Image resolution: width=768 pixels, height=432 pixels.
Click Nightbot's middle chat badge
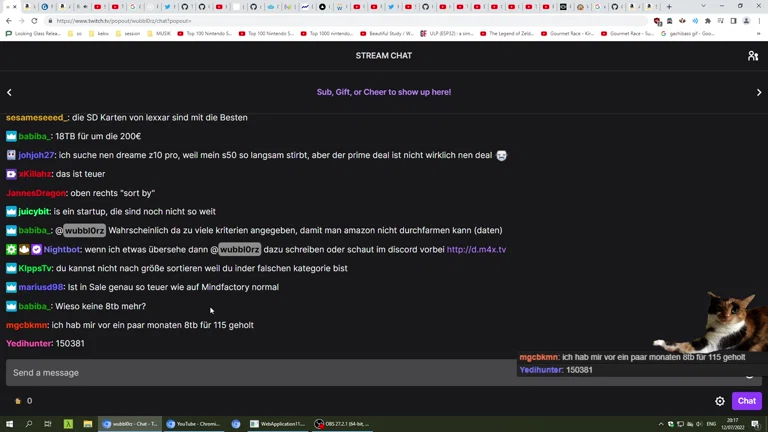point(24,249)
